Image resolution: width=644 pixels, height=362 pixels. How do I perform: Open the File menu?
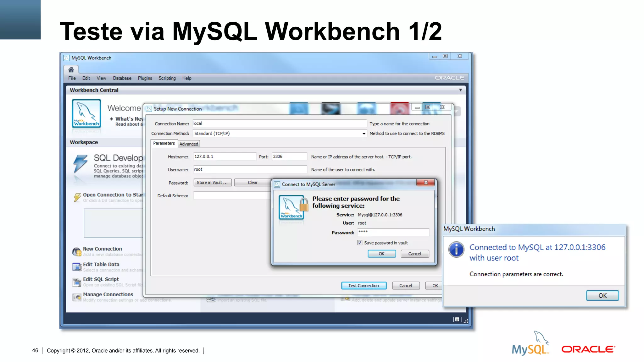72,78
